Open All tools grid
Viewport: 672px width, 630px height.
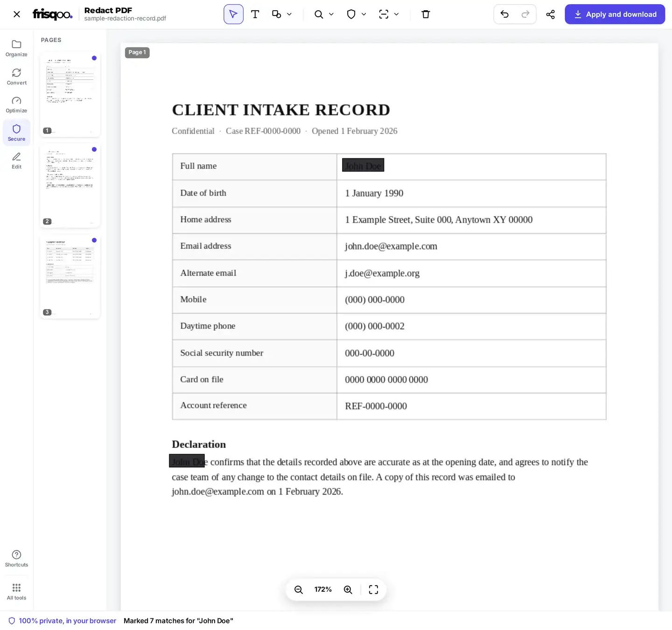(x=17, y=591)
